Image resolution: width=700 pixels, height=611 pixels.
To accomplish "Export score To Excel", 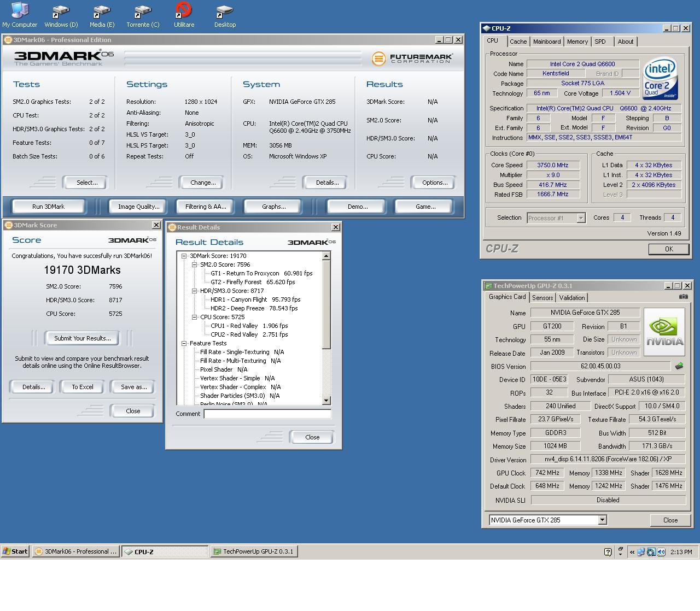I will (83, 387).
